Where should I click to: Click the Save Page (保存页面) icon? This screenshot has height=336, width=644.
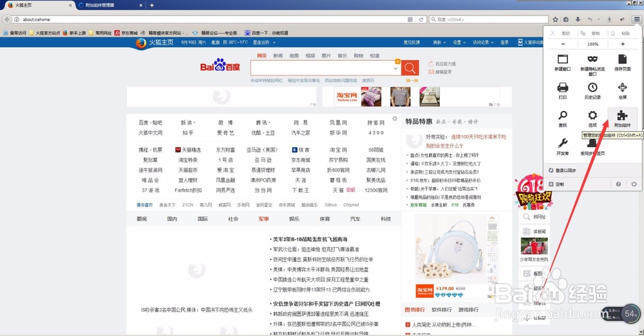coord(622,59)
